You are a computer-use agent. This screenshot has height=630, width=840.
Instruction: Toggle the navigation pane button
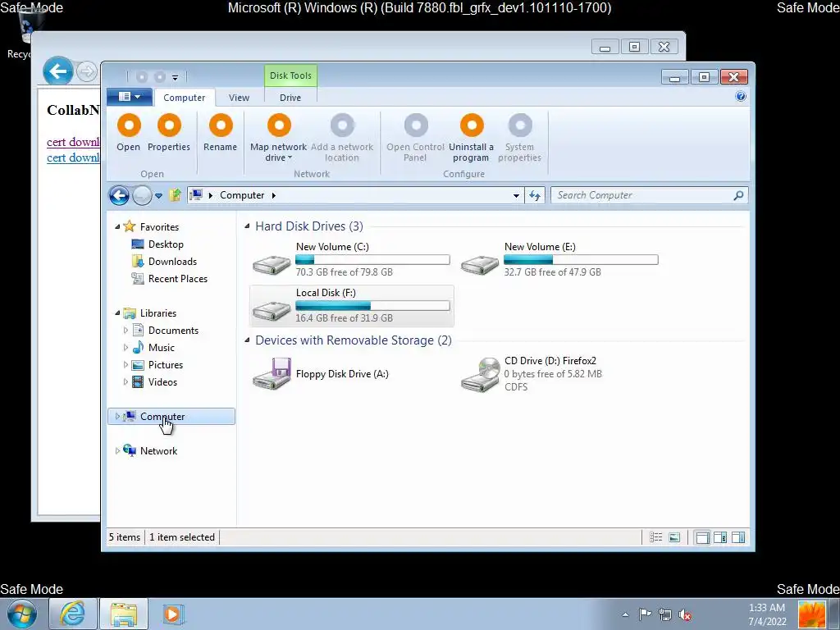click(702, 537)
